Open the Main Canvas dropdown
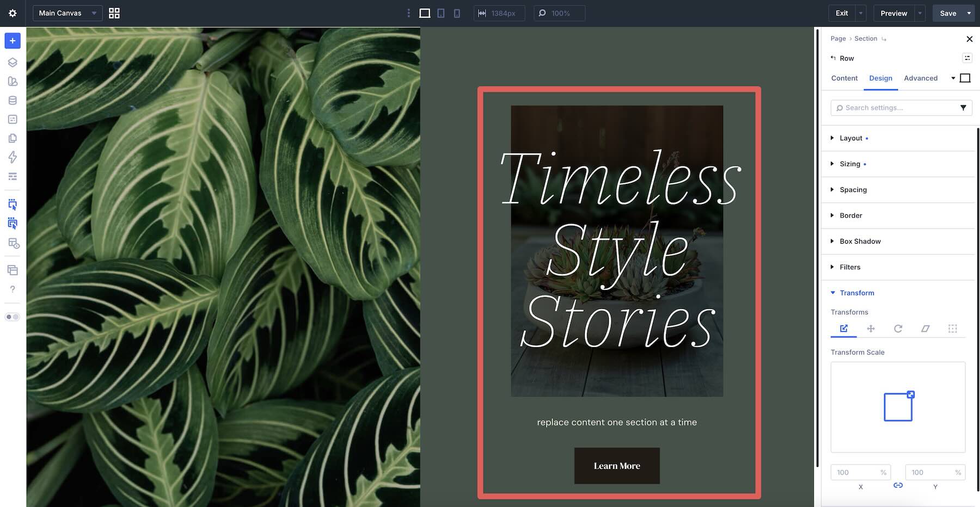 68,13
